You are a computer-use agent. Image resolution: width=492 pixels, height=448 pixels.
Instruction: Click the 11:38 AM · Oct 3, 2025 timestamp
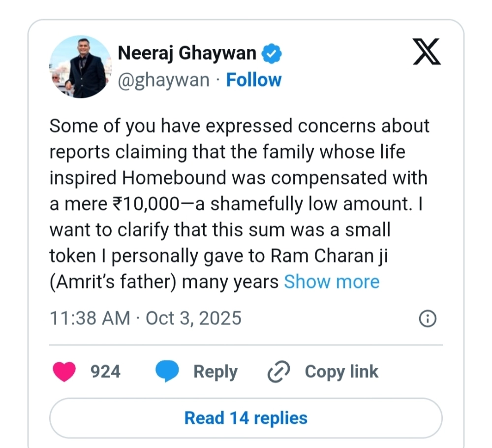[146, 318]
